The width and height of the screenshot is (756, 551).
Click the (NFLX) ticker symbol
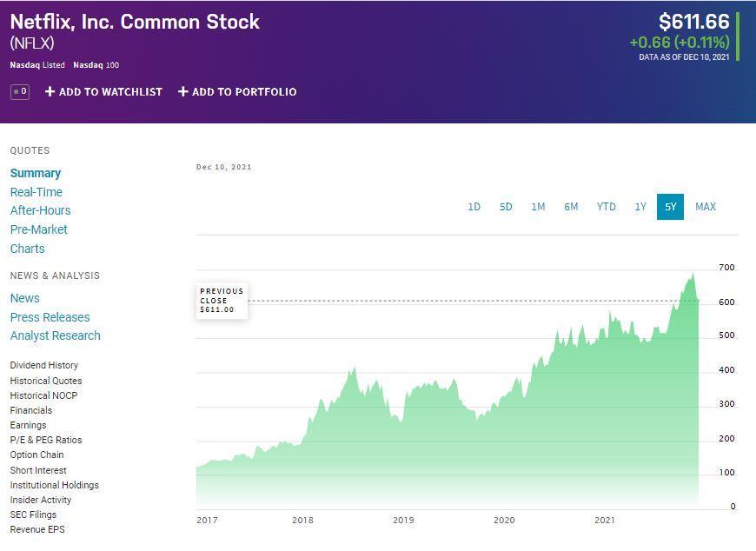tap(32, 43)
